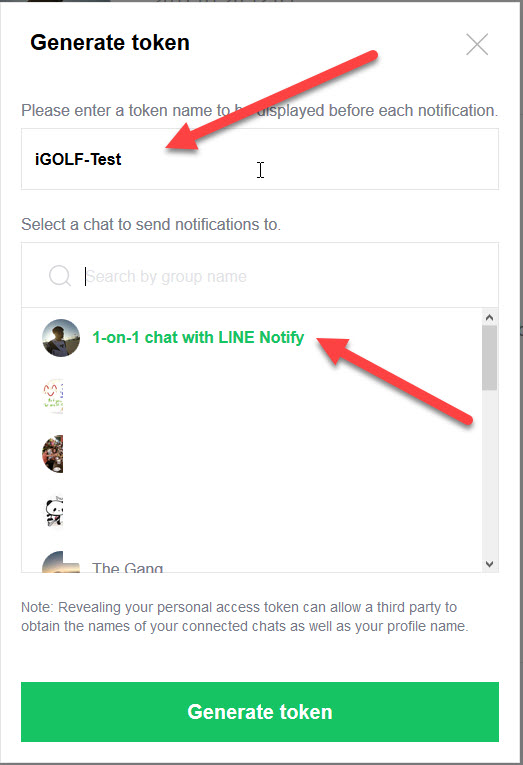Click the Generate token dialog title
Viewport: 523px width, 765px height.
point(110,42)
